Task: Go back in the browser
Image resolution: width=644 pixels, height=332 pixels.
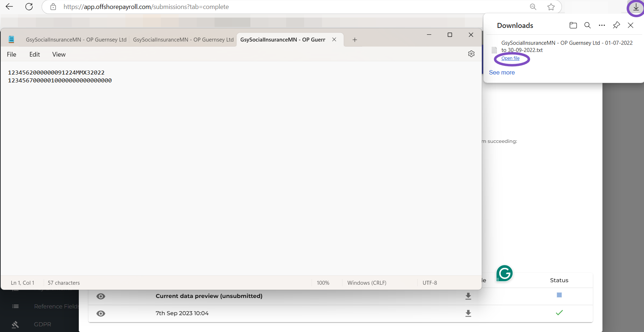Action: 9,6
